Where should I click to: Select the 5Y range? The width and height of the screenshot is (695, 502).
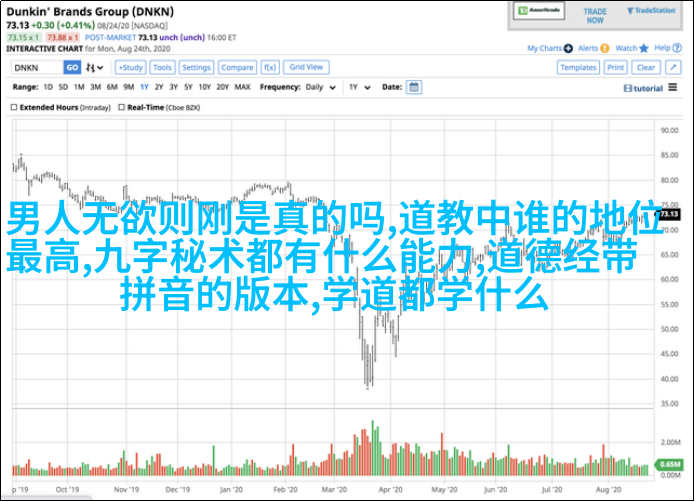click(188, 87)
